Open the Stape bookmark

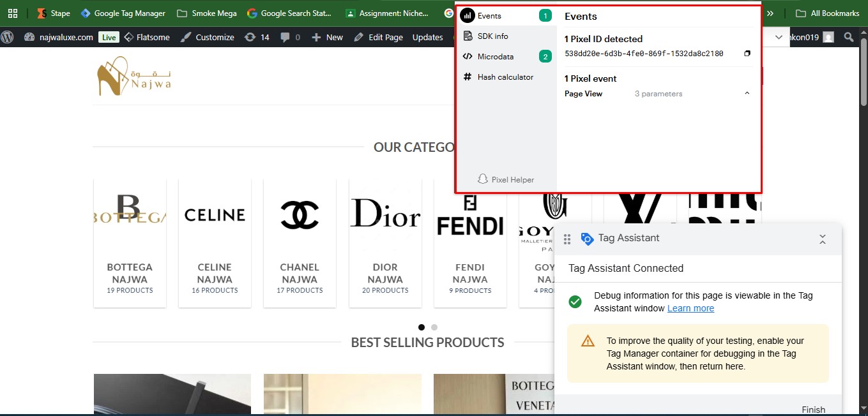(x=54, y=13)
